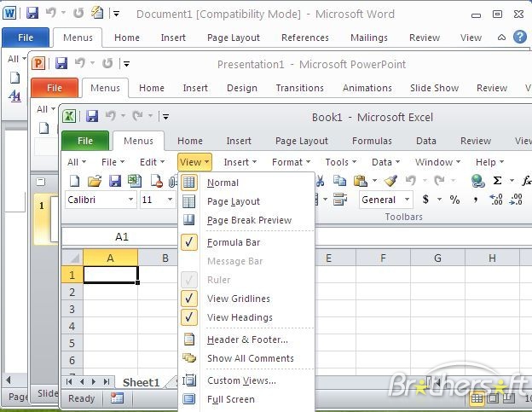
Task: Click the Open folder icon in Excel toolbar
Action: (x=95, y=181)
